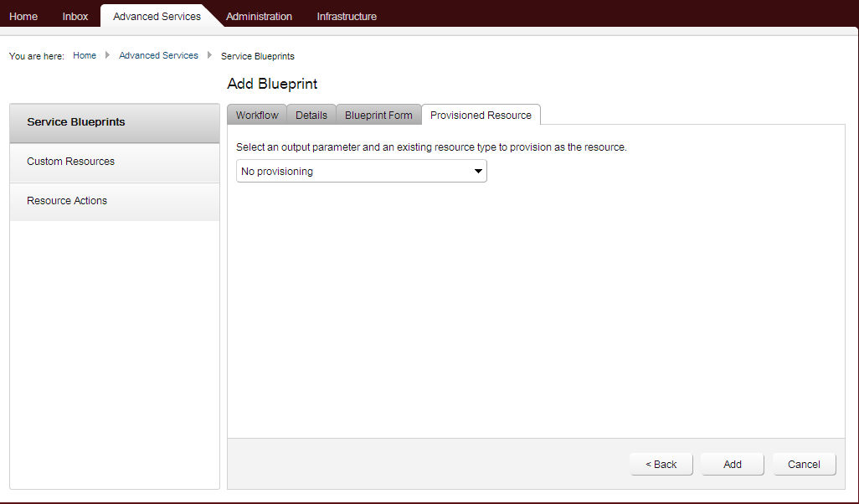Navigate to Infrastructure section
Image resolution: width=859 pixels, height=504 pixels.
click(x=346, y=15)
